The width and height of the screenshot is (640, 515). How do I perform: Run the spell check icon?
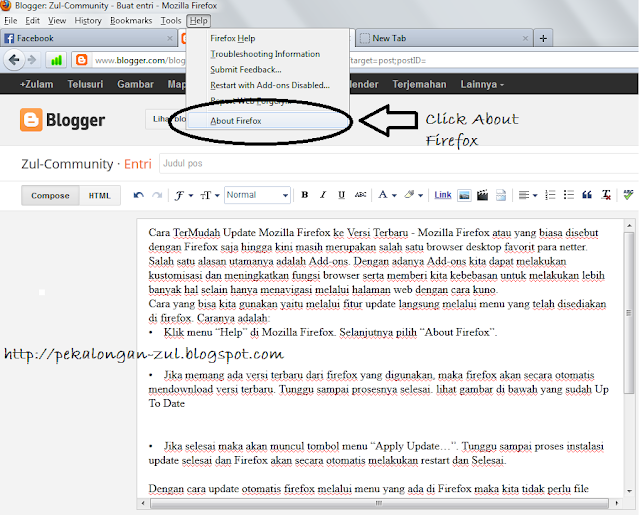(628, 195)
